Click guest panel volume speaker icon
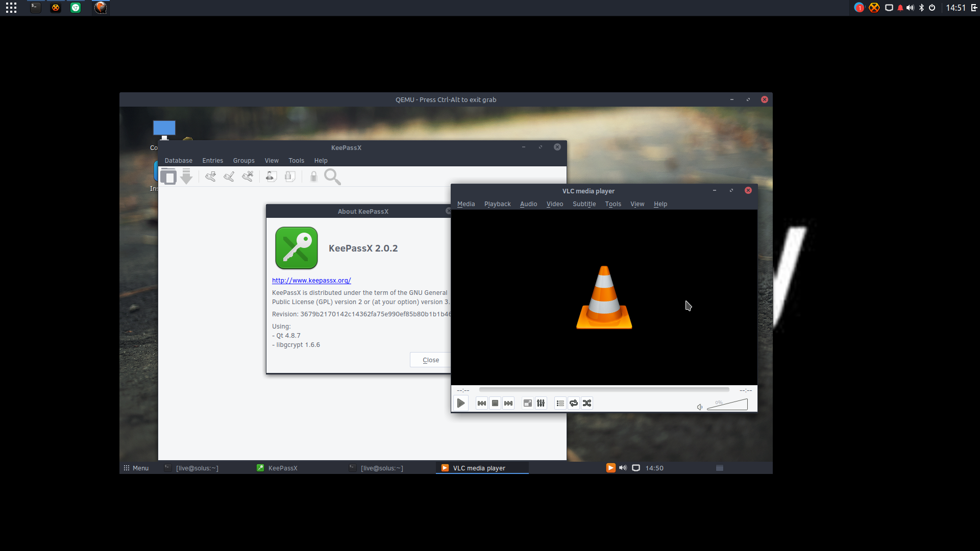Image resolution: width=980 pixels, height=551 pixels. point(623,468)
